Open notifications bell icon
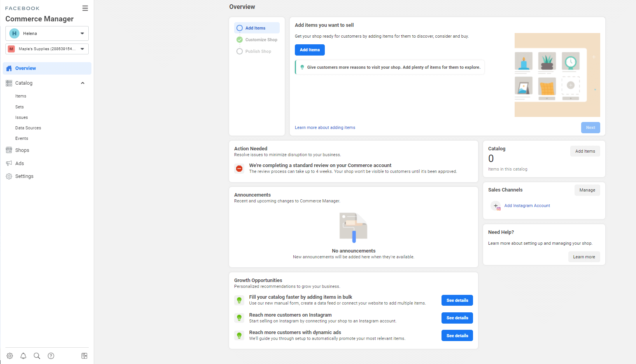636x364 pixels. pyautogui.click(x=23, y=356)
